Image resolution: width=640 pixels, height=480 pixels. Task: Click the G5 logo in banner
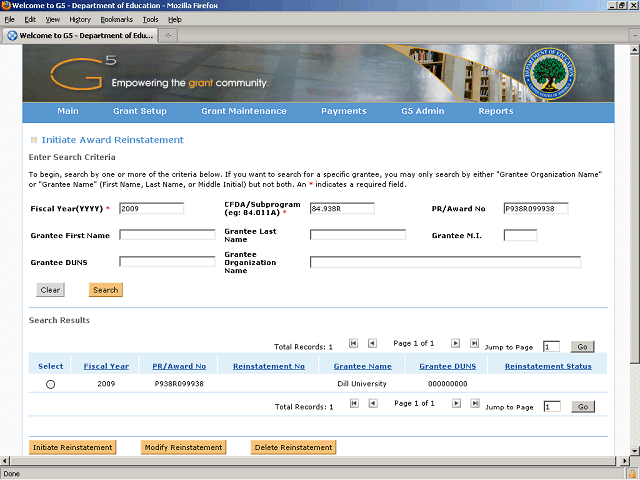(x=83, y=73)
